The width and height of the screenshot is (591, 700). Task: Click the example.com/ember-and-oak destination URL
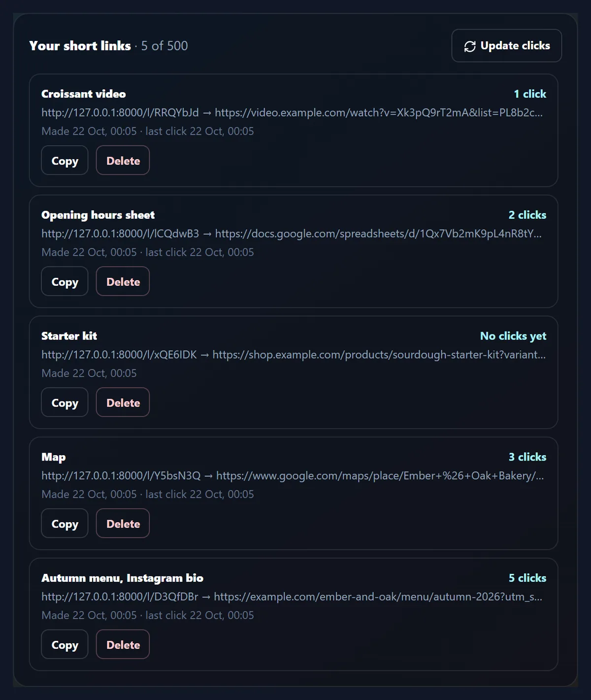coord(378,597)
